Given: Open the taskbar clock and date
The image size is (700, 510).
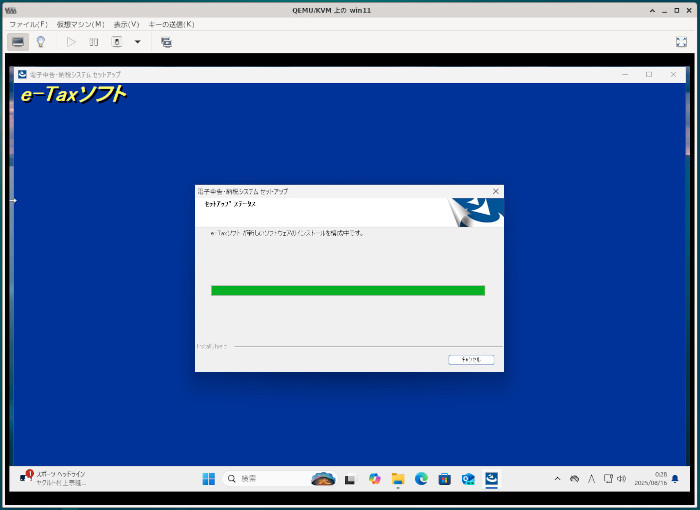Looking at the screenshot, I should [x=650, y=478].
